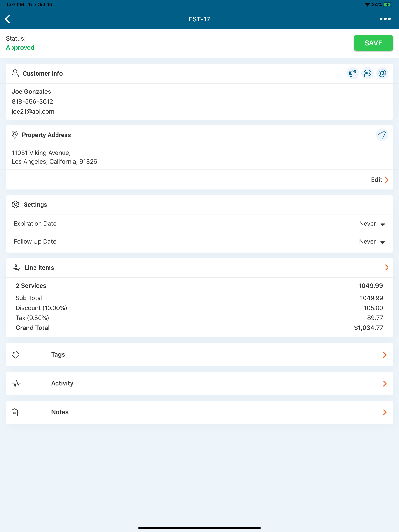
Task: Tap the Line Items heading
Action: [39, 267]
